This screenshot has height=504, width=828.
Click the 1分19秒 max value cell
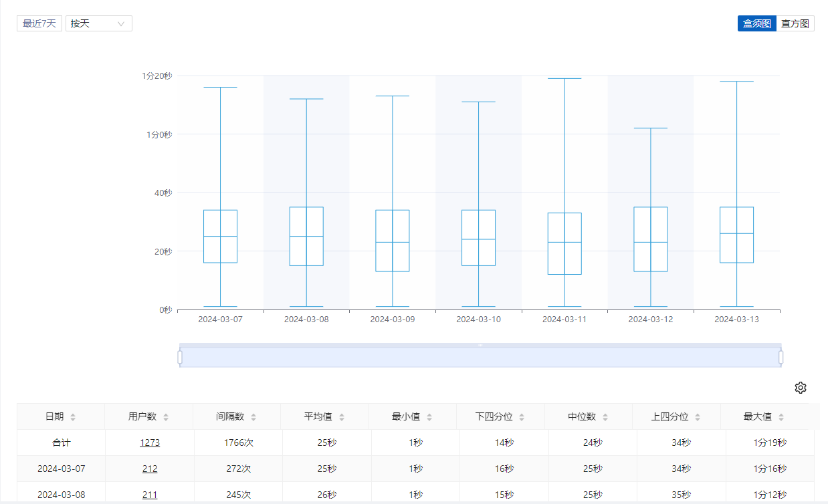pyautogui.click(x=770, y=443)
